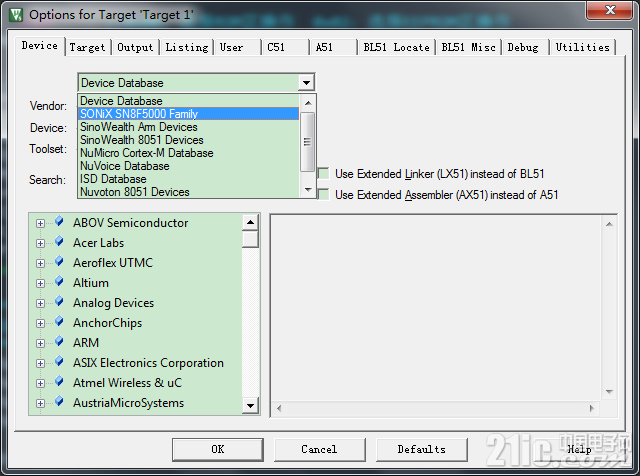640x476 pixels.
Task: Click the Aeroflex UTMC vendor icon
Action: [60, 261]
